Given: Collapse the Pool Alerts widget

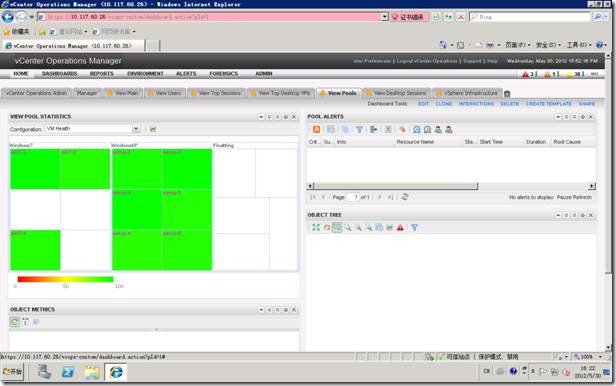Looking at the screenshot, I should click(x=558, y=117).
